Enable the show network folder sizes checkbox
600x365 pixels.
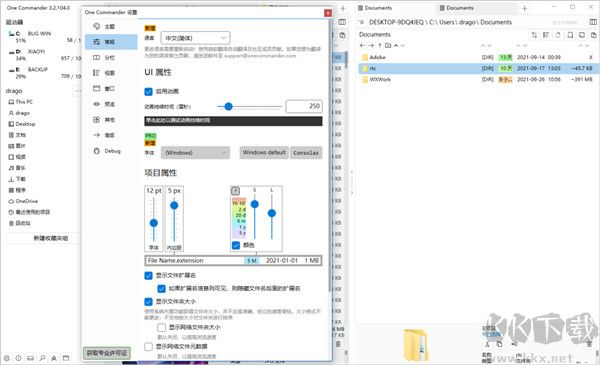pyautogui.click(x=161, y=328)
